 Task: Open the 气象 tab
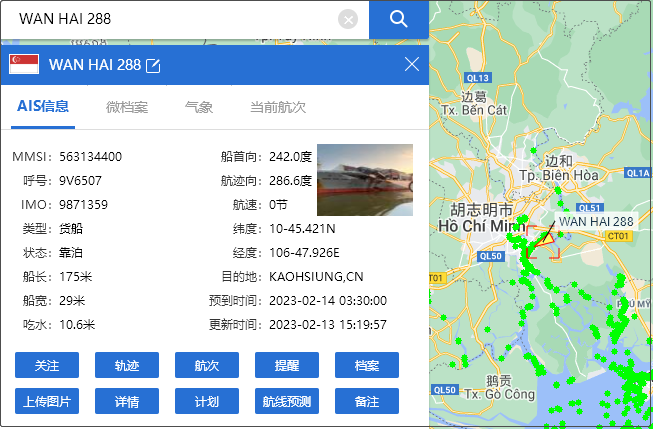[199, 106]
